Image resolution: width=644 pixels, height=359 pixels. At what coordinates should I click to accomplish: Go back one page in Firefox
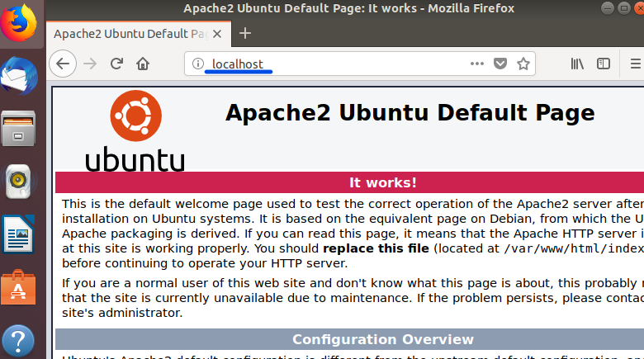pyautogui.click(x=63, y=64)
